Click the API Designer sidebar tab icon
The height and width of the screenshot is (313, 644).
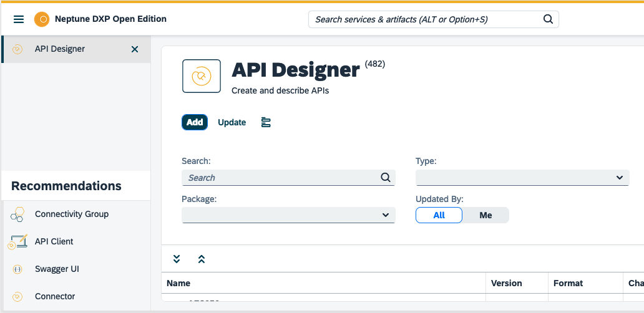17,49
